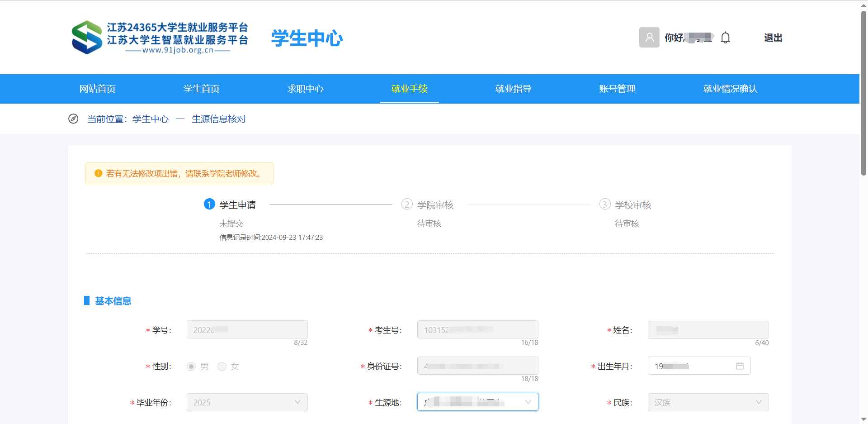Click the Jiangsu 24365 platform logo
This screenshot has width=868, height=424.
(160, 38)
